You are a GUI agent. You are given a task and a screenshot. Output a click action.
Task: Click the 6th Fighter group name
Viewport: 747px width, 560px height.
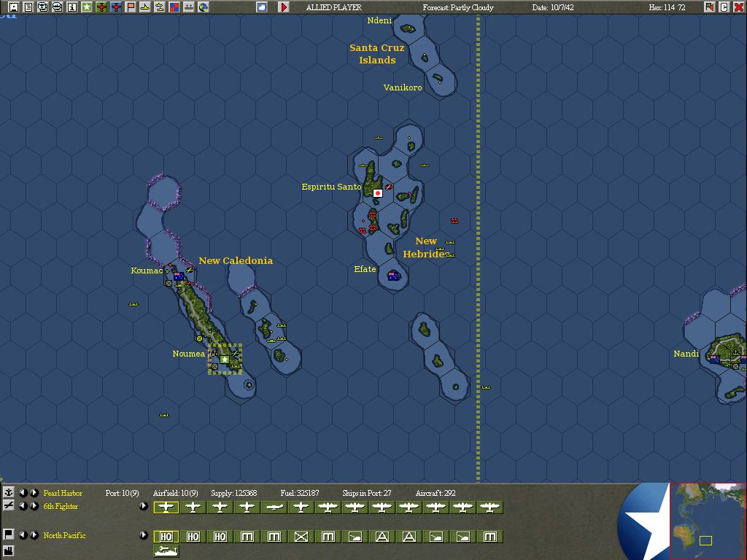coord(61,506)
